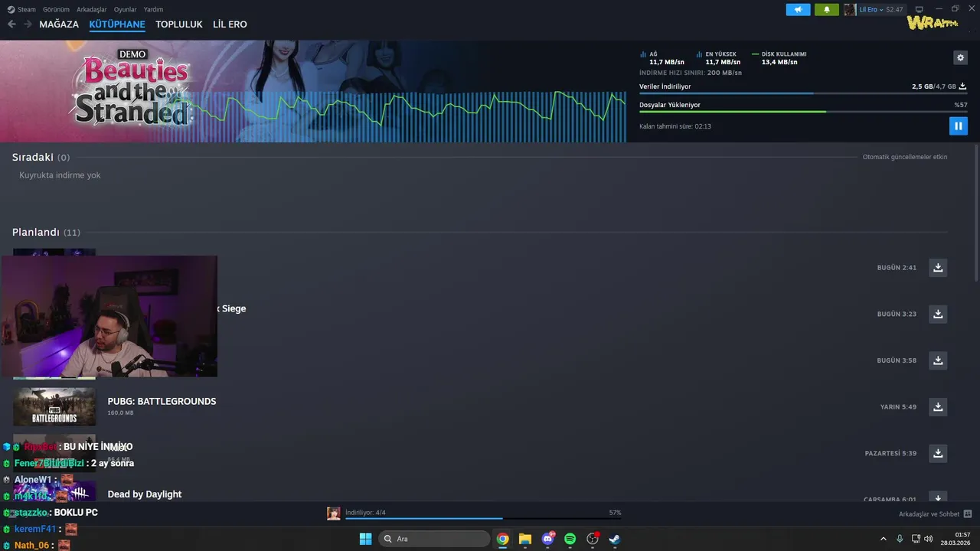Screen dimensions: 980x551
Task: Open File Explorer from the taskbar
Action: coord(524,539)
